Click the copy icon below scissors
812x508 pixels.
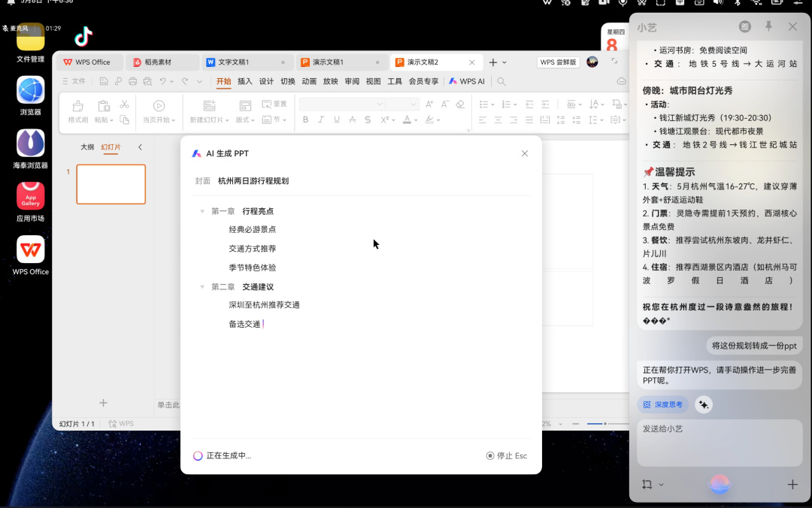pos(124,119)
